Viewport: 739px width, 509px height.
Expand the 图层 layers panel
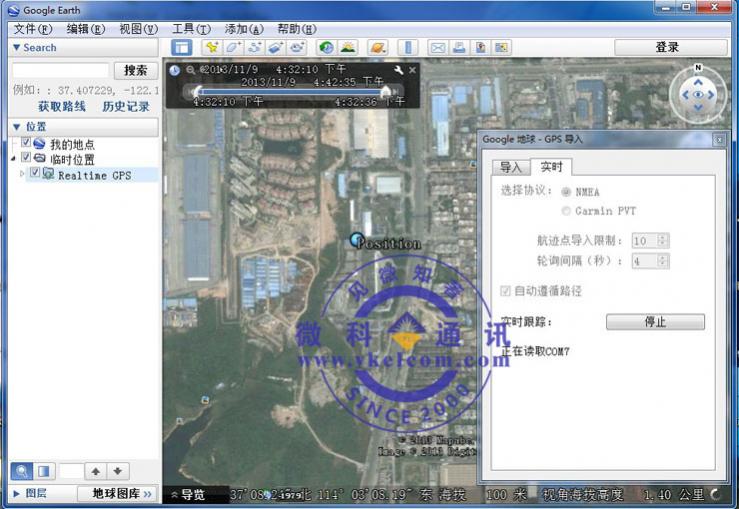click(16, 493)
